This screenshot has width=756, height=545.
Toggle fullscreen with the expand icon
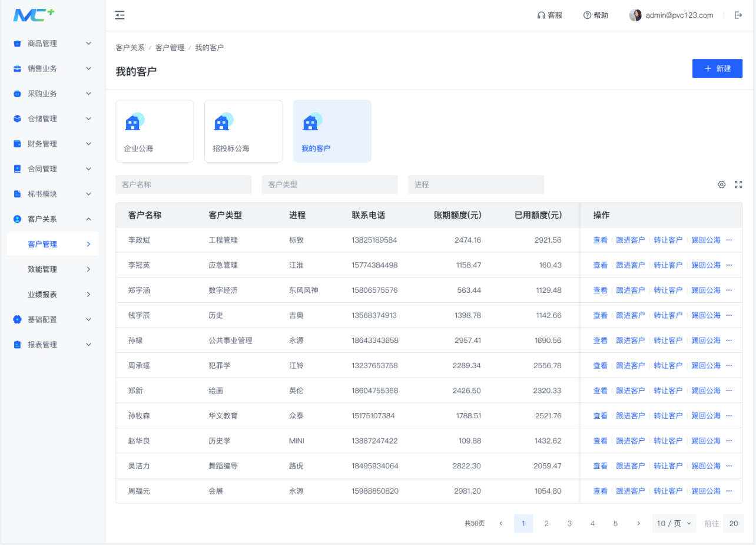738,184
